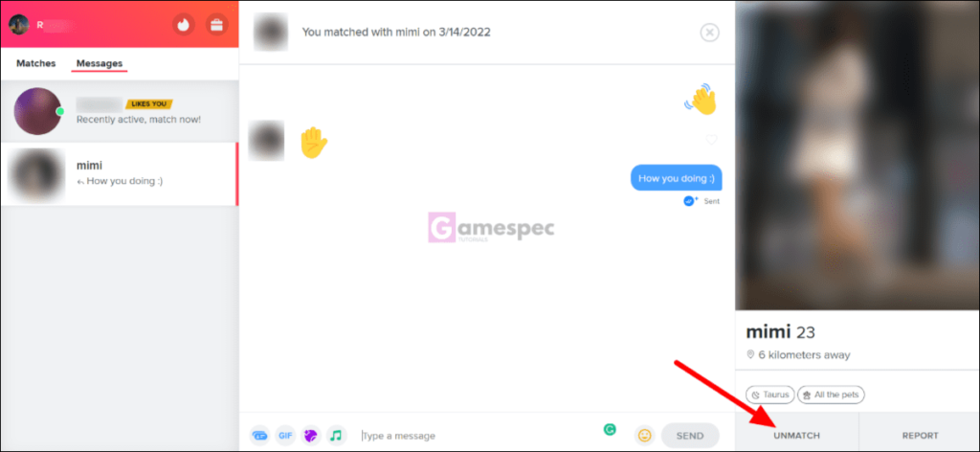Click the leftmost Vibes icon in the message bar
This screenshot has height=452, width=980.
[259, 435]
